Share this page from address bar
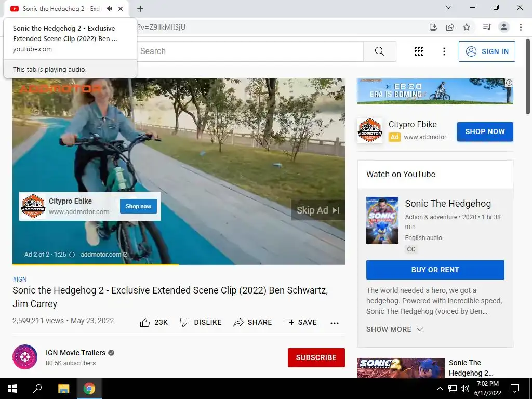 point(450,27)
